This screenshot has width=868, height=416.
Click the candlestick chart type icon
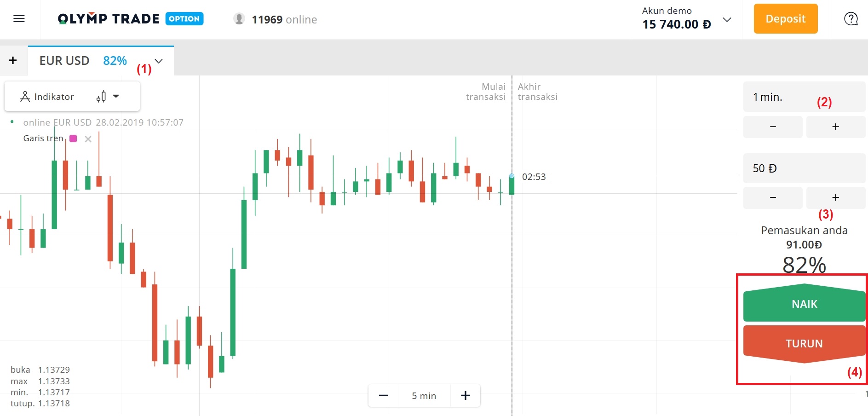[x=102, y=96]
